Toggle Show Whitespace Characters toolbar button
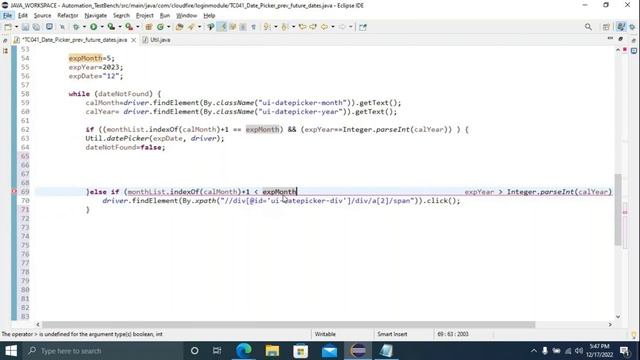The image size is (640, 360). (253, 27)
